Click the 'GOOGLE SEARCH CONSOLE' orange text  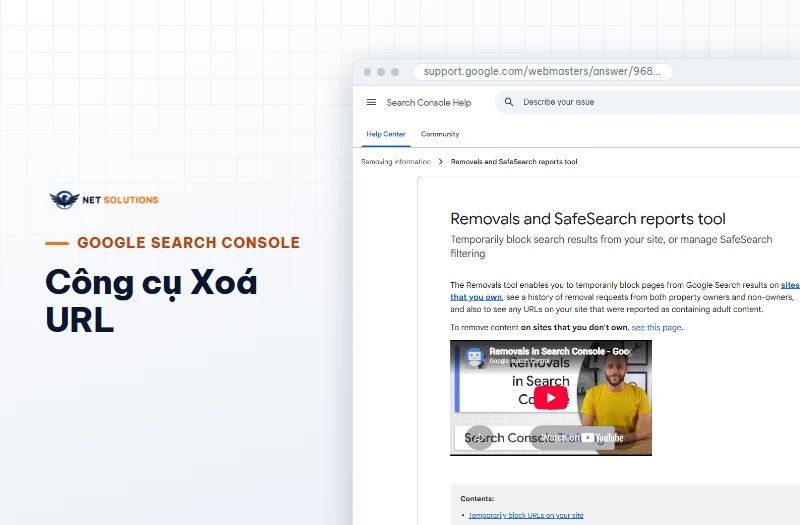(x=188, y=242)
